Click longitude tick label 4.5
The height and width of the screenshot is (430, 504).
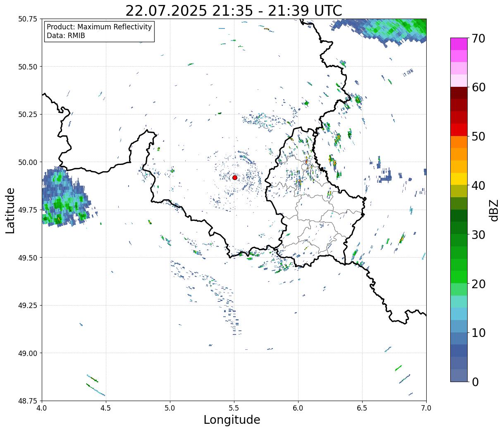point(106,408)
